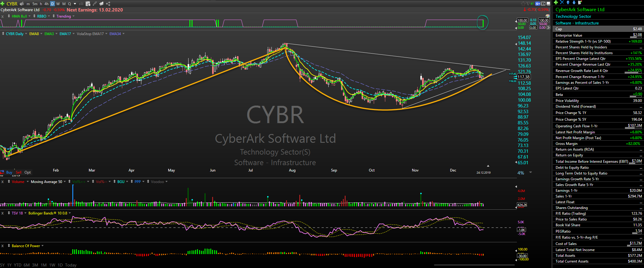Screen dimensions: 644x268
Task: Select the YTD time range tab
Action: pyautogui.click(x=18, y=265)
